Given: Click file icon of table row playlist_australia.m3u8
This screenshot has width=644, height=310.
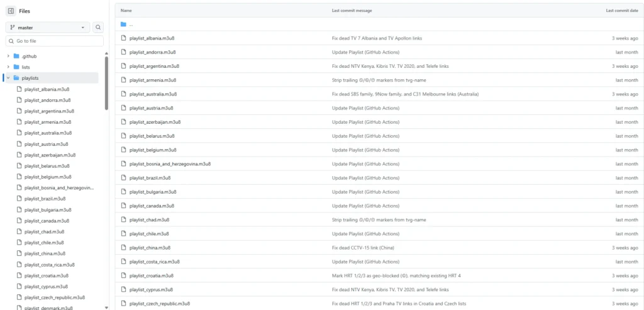Looking at the screenshot, I should [x=123, y=94].
